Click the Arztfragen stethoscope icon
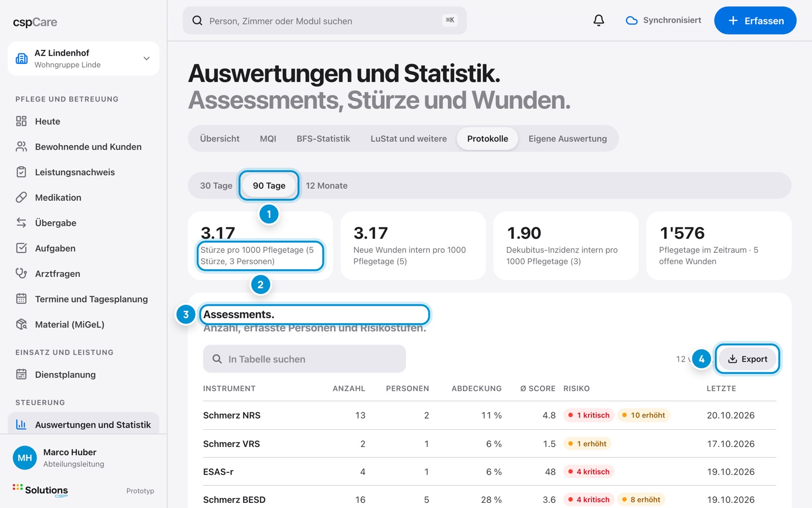Viewport: 812px width, 508px height. pyautogui.click(x=21, y=273)
